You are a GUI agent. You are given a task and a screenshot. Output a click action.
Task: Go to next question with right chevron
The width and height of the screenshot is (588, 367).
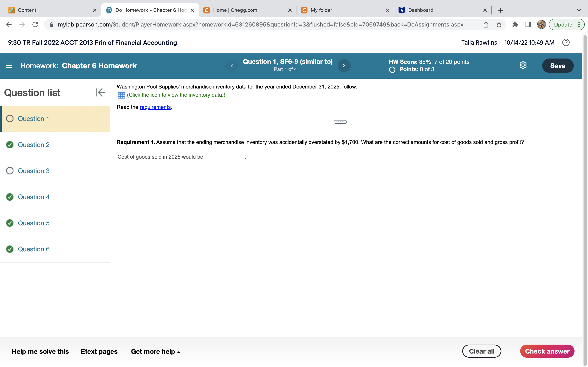[x=344, y=65]
